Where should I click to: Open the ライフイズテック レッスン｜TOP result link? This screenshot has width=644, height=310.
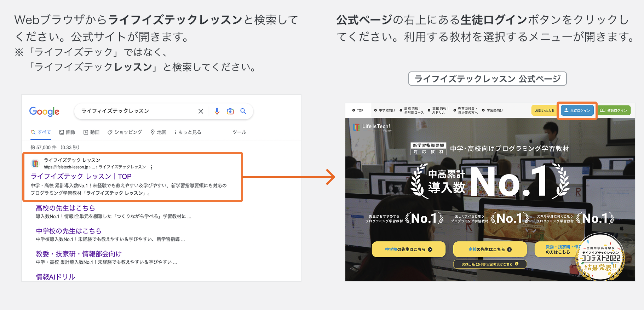[x=81, y=176]
